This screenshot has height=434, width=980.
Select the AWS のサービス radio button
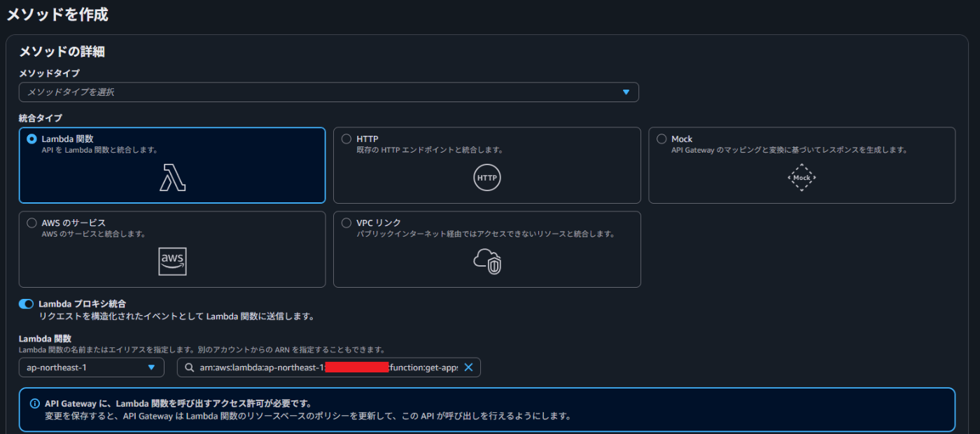point(31,223)
